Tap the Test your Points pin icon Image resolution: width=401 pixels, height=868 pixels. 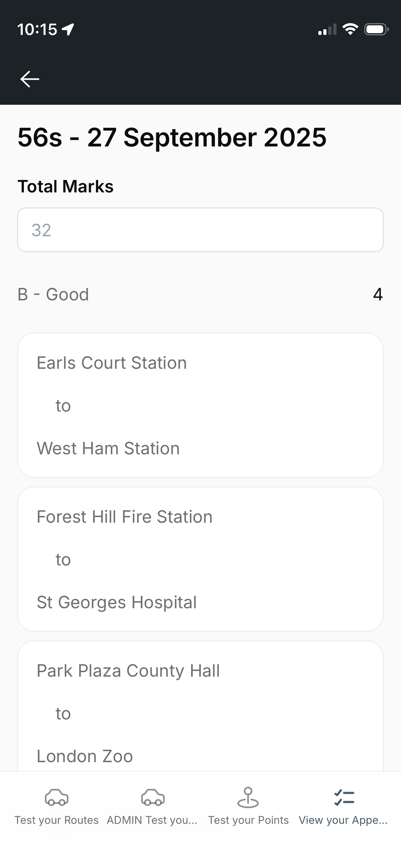pyautogui.click(x=248, y=797)
